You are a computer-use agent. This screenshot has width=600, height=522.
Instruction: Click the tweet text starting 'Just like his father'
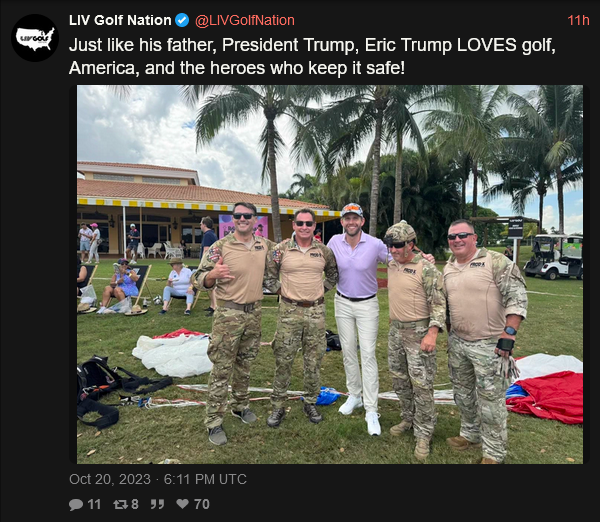312,56
